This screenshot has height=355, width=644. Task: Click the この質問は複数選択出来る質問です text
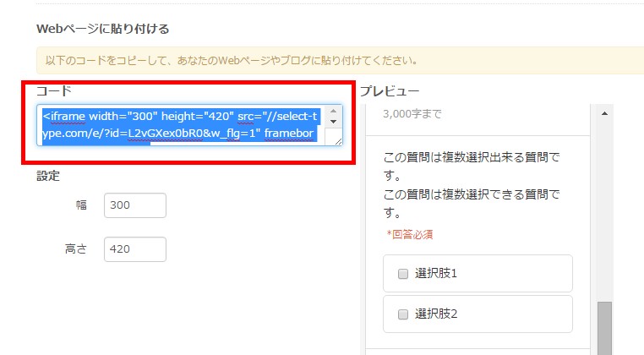(472, 167)
